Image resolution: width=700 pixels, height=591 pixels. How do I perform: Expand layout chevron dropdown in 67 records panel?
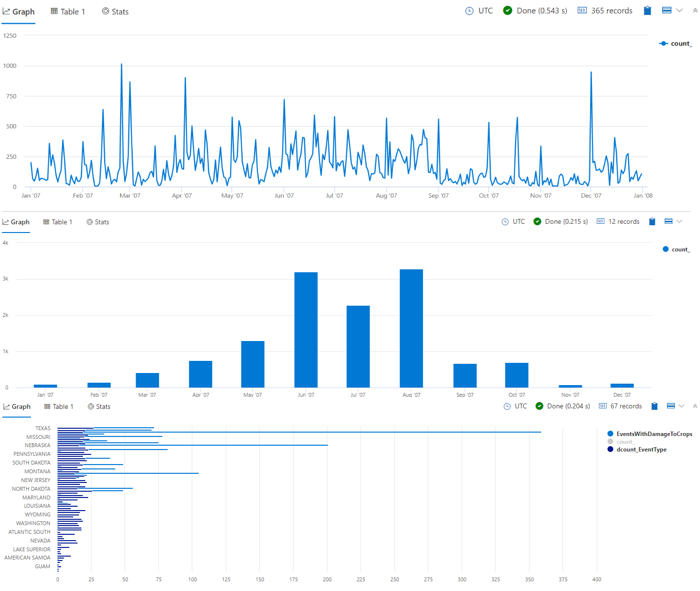coord(682,406)
